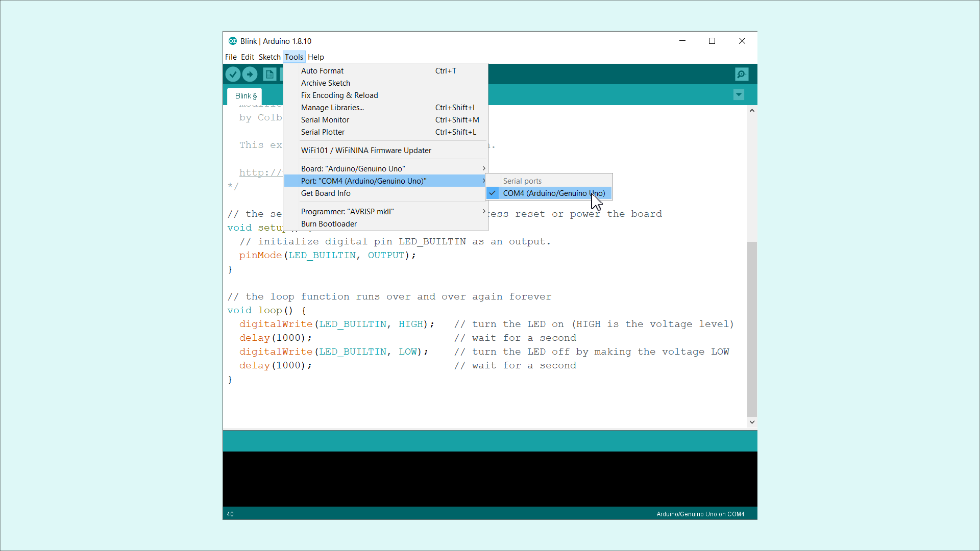Click 'digitalWrite(LED_BUILTIN, LOW);' line
This screenshot has width=980, height=551.
[x=334, y=352]
